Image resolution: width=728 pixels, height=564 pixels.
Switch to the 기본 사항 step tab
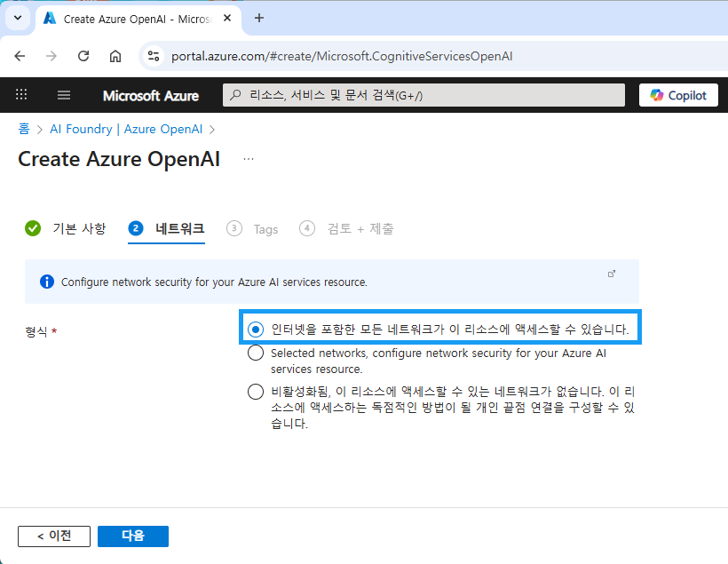coord(66,228)
